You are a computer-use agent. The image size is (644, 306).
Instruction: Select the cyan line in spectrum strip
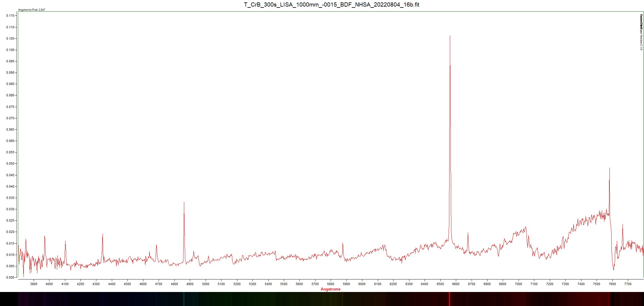point(184,299)
